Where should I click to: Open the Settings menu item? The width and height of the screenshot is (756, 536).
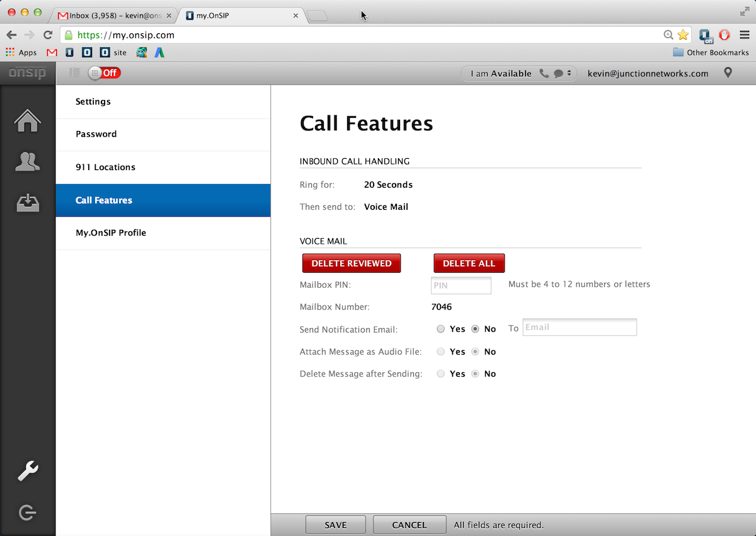pos(163,101)
